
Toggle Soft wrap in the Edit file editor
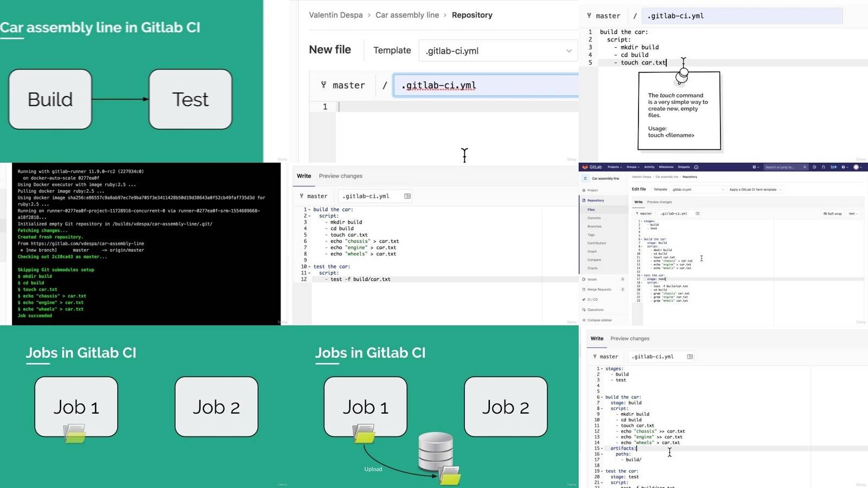[833, 213]
